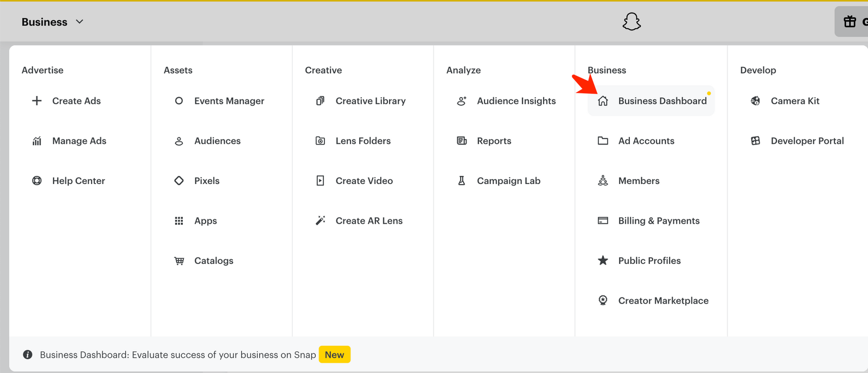Viewport: 868px width, 373px height.
Task: Click the Develop column heading
Action: (x=758, y=71)
